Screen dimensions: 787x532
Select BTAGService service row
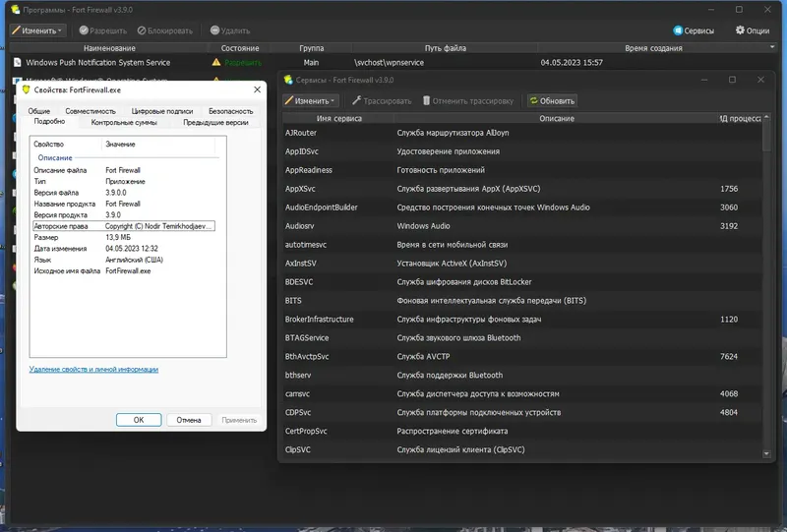click(522, 337)
